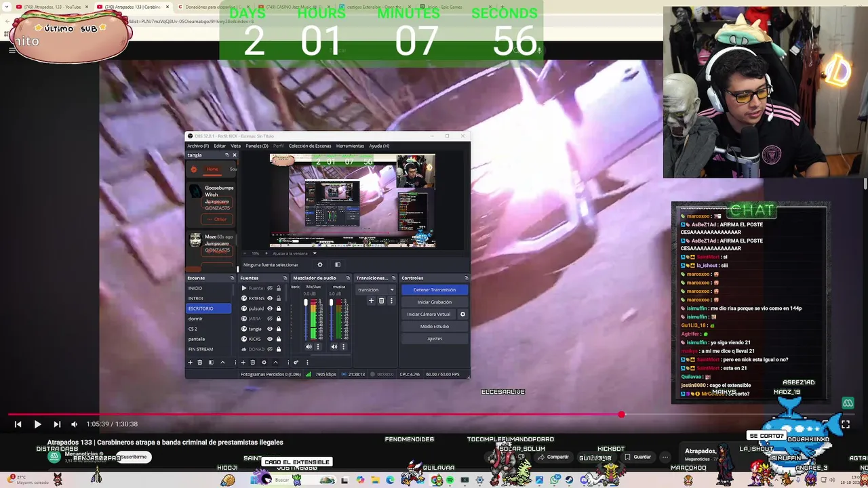Select INICIO scene
This screenshot has width=868, height=488.
(x=209, y=288)
